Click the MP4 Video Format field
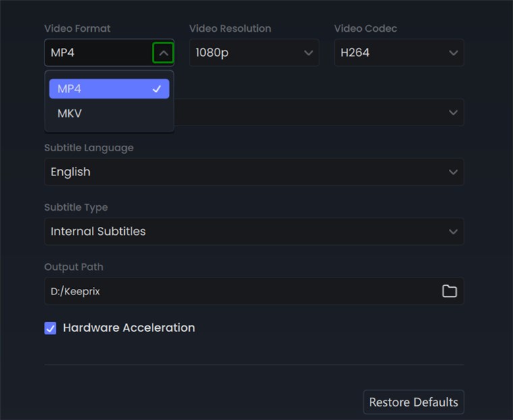This screenshot has width=513, height=420. click(98, 53)
